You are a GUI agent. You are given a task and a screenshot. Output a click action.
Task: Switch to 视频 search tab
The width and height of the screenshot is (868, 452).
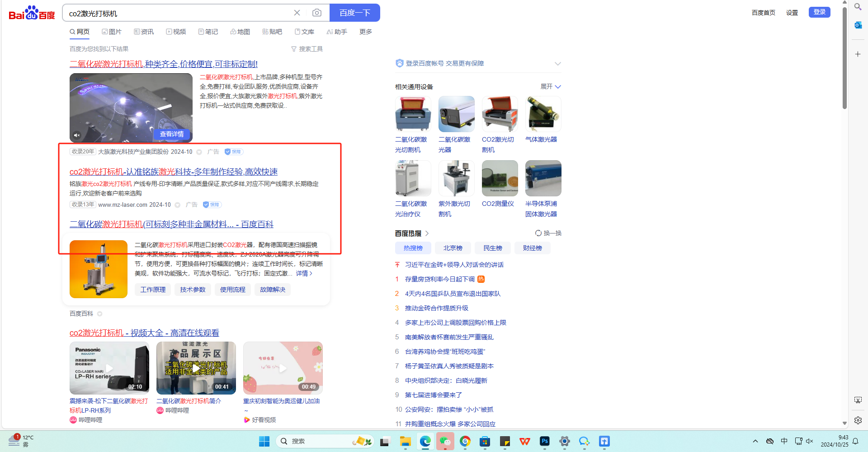pyautogui.click(x=176, y=32)
